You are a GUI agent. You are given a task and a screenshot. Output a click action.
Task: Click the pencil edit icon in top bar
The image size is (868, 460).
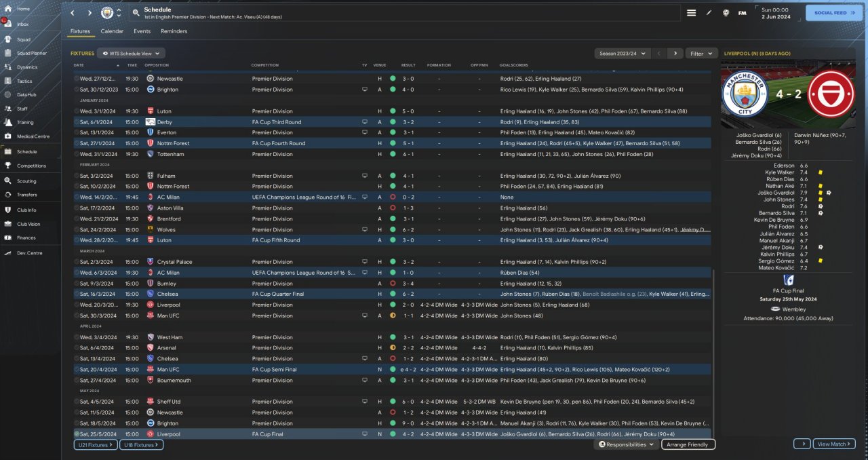pyautogui.click(x=709, y=13)
